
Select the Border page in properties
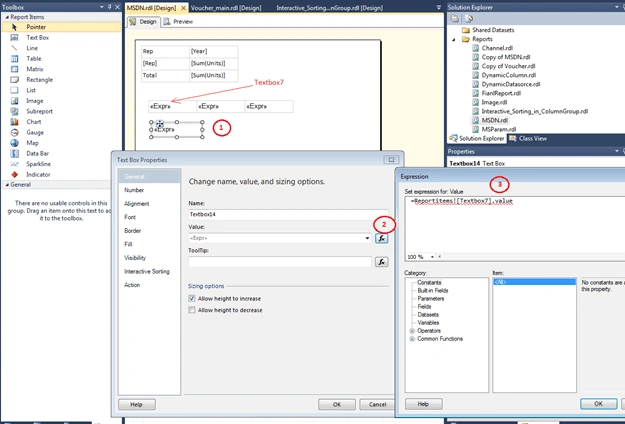click(132, 231)
